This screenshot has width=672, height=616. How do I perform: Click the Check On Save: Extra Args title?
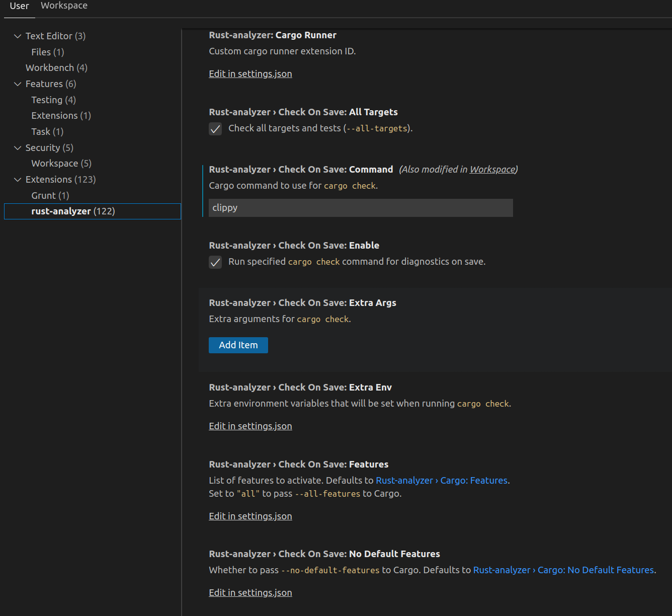click(302, 303)
